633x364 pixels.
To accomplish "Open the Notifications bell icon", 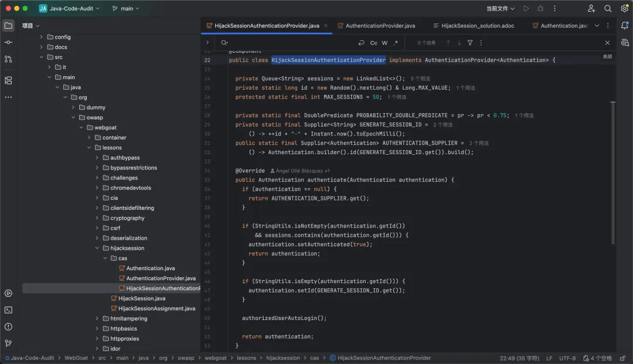I will click(625, 26).
